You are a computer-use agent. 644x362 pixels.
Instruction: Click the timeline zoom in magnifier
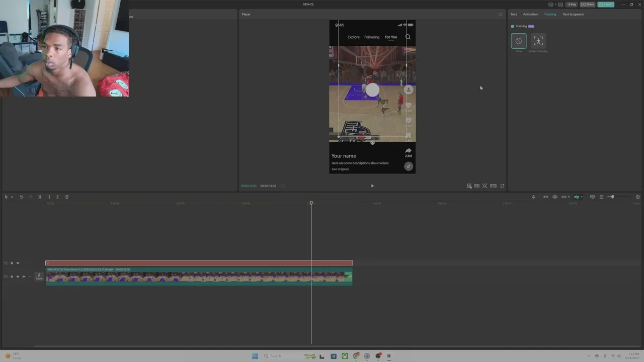tap(637, 197)
